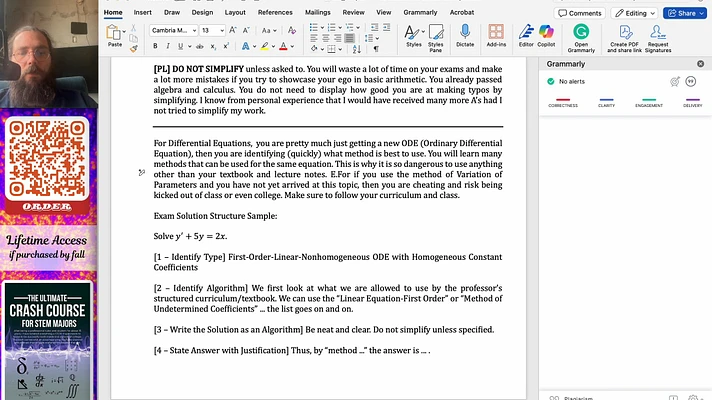Screen dimensions: 712x400
Task: Open the font size dropdown
Action: (x=222, y=31)
